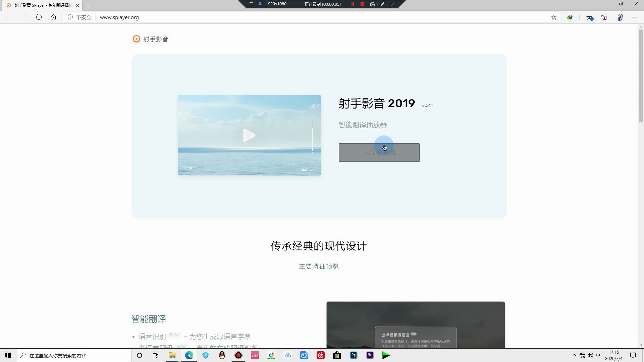Click the 射手影音 logo at page top

click(x=150, y=39)
